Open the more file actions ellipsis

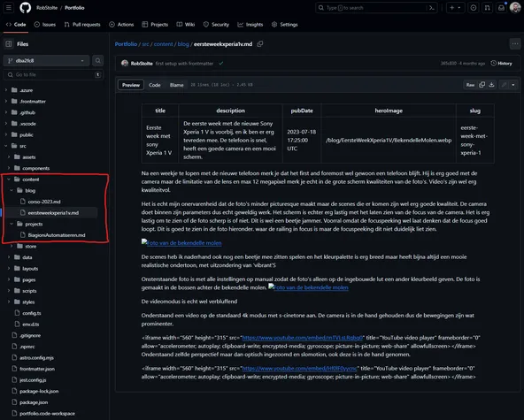[515, 43]
